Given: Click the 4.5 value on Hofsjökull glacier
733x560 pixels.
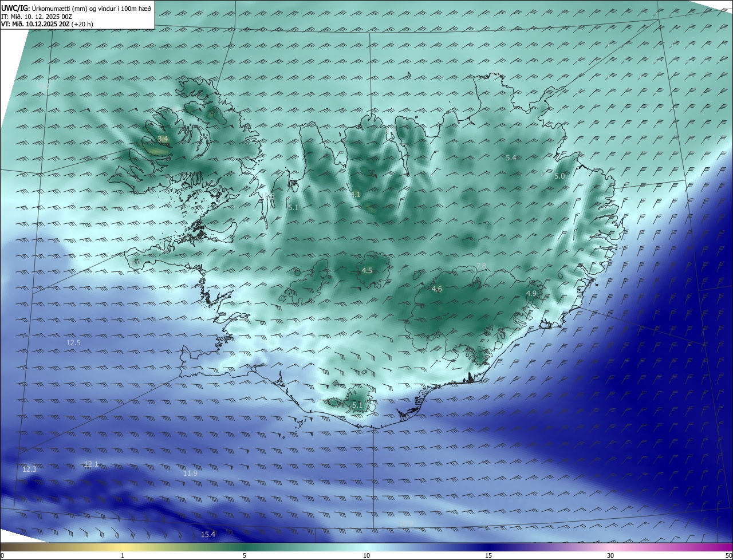Looking at the screenshot, I should (x=367, y=270).
